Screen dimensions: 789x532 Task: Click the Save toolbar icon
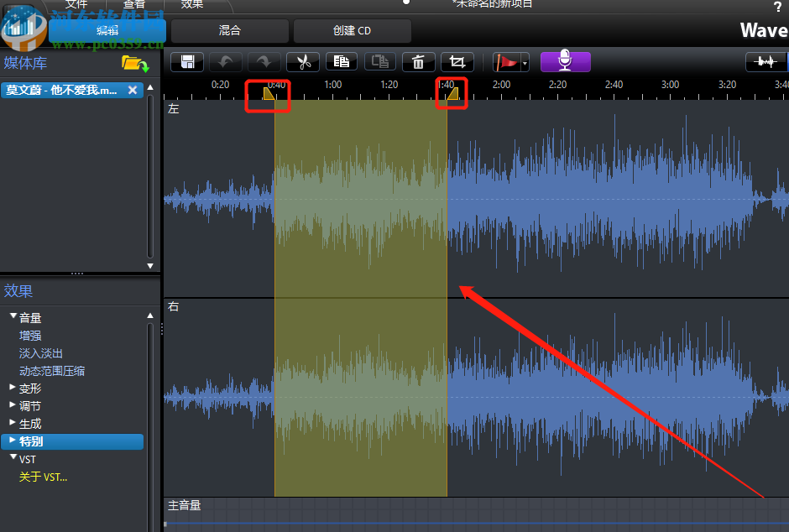point(187,62)
